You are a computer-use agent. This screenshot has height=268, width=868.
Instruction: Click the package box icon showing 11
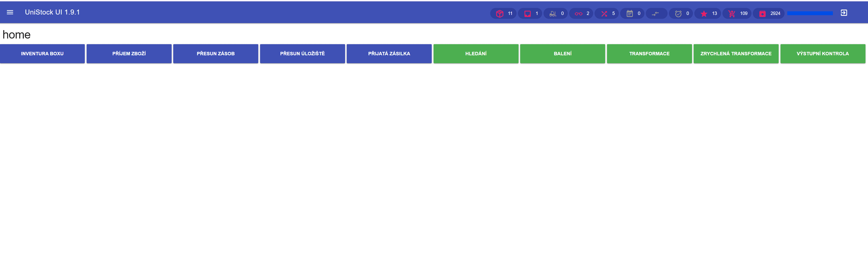click(x=499, y=13)
